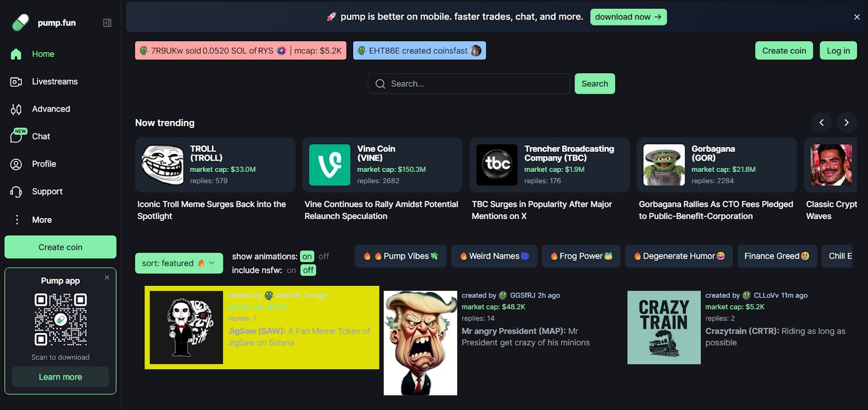Viewport: 868px width, 410px height.
Task: Click the Livestreams camera icon
Action: (16, 82)
